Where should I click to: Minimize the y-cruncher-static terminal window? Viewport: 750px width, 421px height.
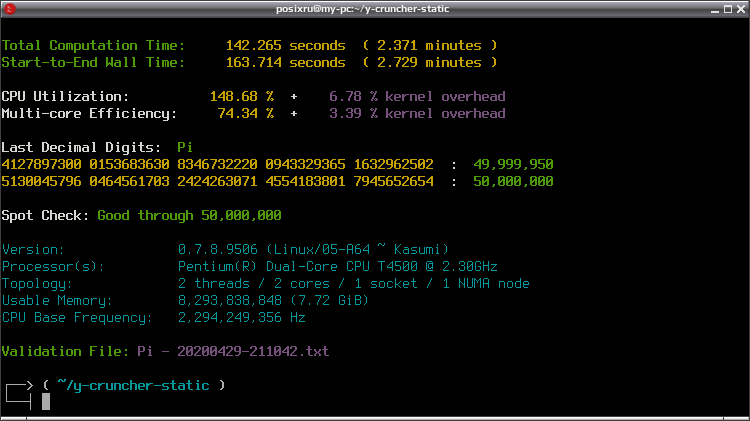click(715, 9)
